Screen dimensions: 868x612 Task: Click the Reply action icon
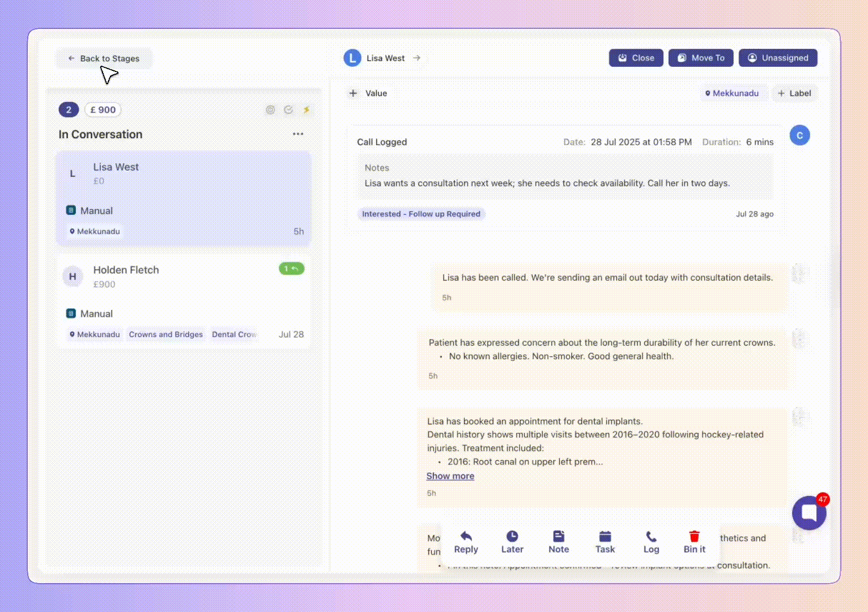pyautogui.click(x=466, y=536)
